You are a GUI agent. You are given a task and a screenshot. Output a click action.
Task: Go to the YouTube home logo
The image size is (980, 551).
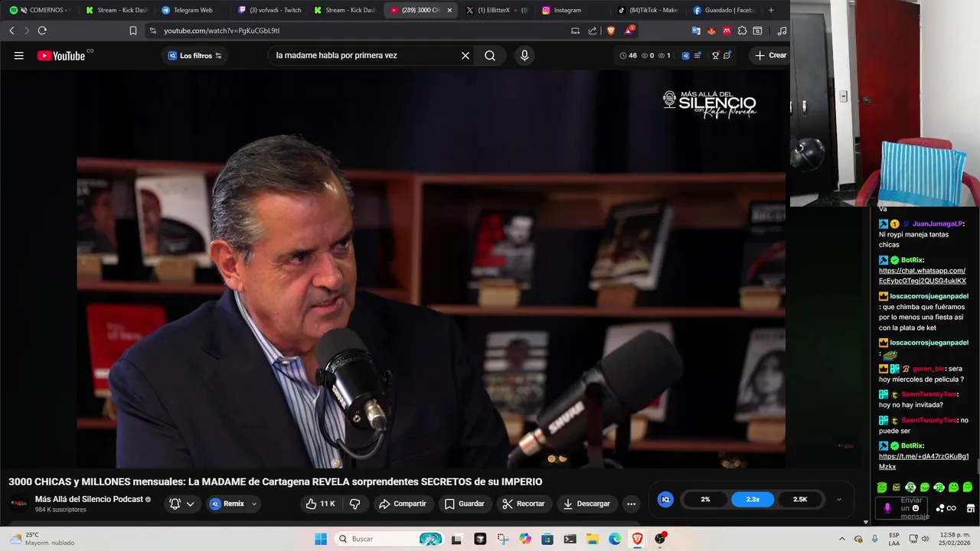point(61,55)
